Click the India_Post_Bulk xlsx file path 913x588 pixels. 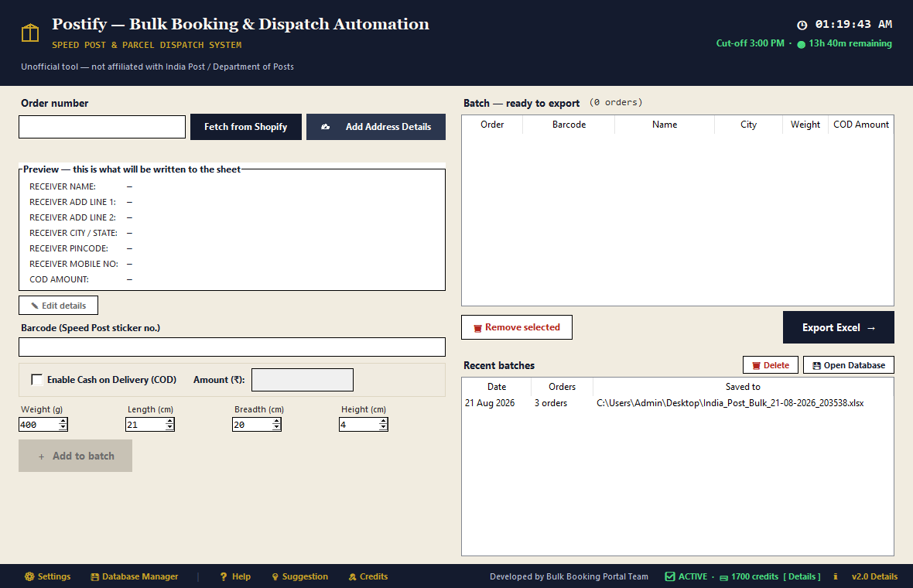point(730,403)
